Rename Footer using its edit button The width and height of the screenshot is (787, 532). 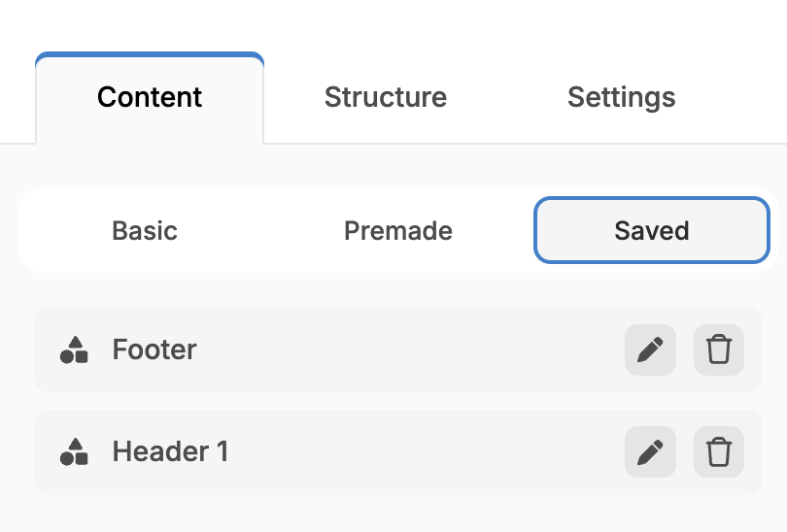[650, 349]
